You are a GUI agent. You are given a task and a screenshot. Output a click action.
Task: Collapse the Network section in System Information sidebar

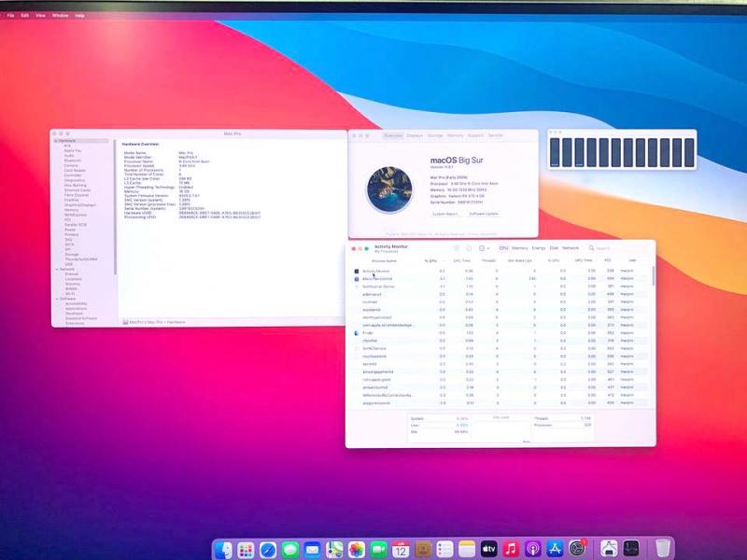click(x=57, y=270)
